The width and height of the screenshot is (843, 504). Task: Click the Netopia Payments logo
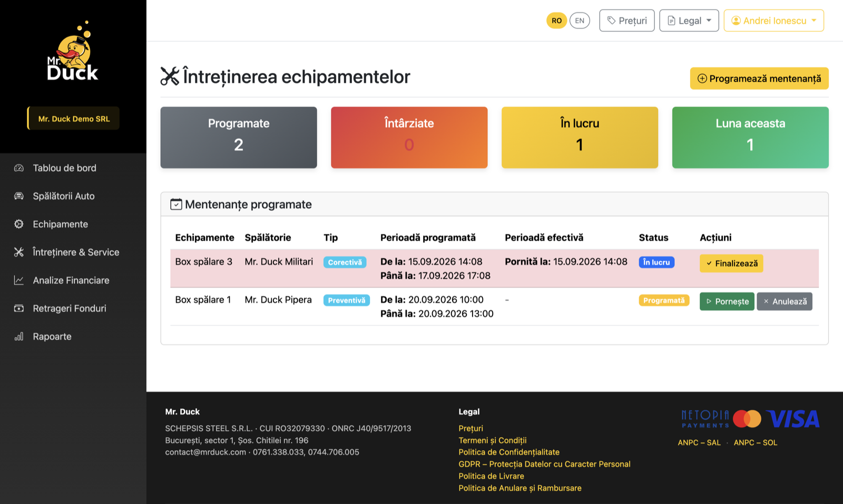point(705,419)
